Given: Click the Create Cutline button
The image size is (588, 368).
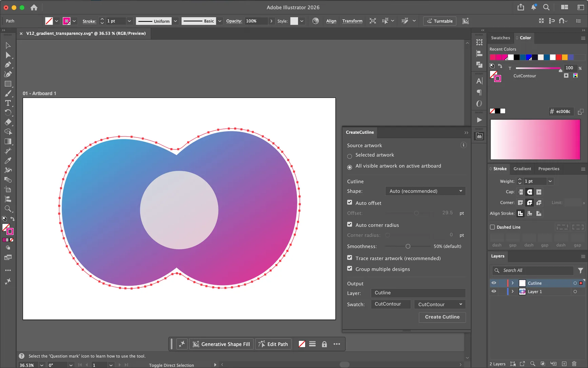Looking at the screenshot, I should coord(442,317).
